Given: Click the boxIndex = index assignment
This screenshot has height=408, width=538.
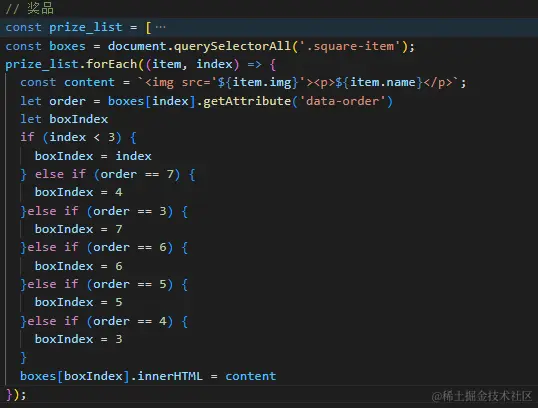Looking at the screenshot, I should click(93, 156).
